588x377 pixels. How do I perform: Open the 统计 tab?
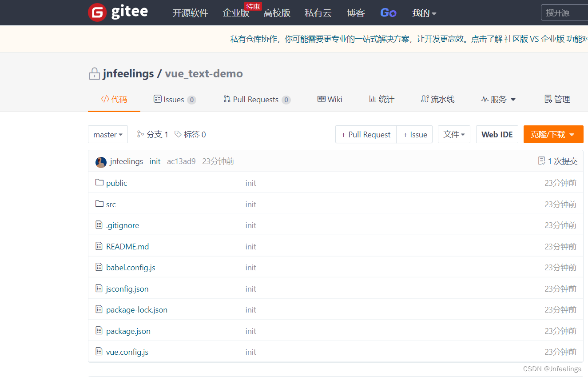381,99
